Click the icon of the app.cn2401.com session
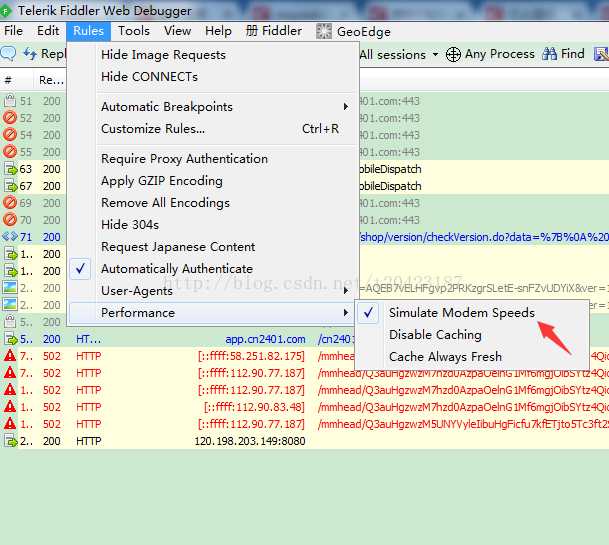 [x=10, y=339]
